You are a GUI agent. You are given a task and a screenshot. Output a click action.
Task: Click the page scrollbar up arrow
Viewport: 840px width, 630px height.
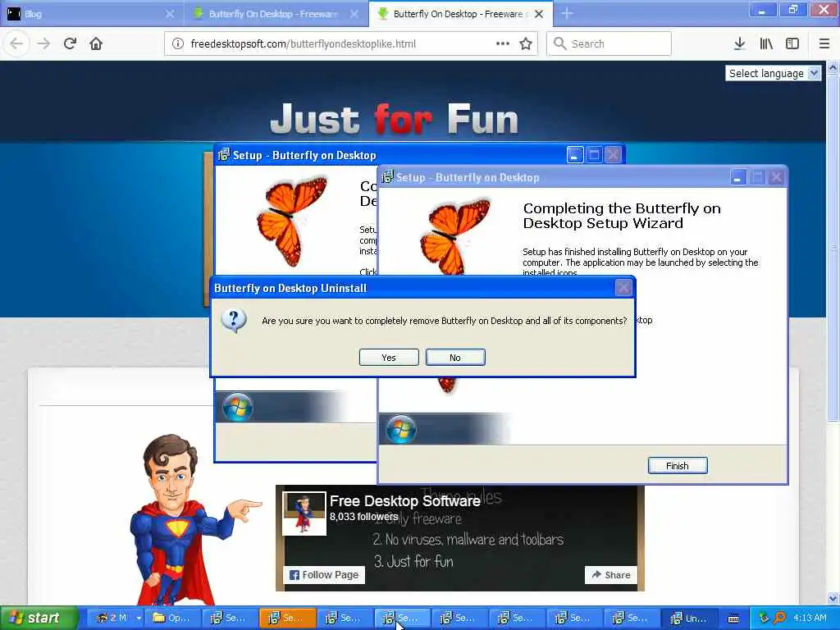[x=833, y=67]
